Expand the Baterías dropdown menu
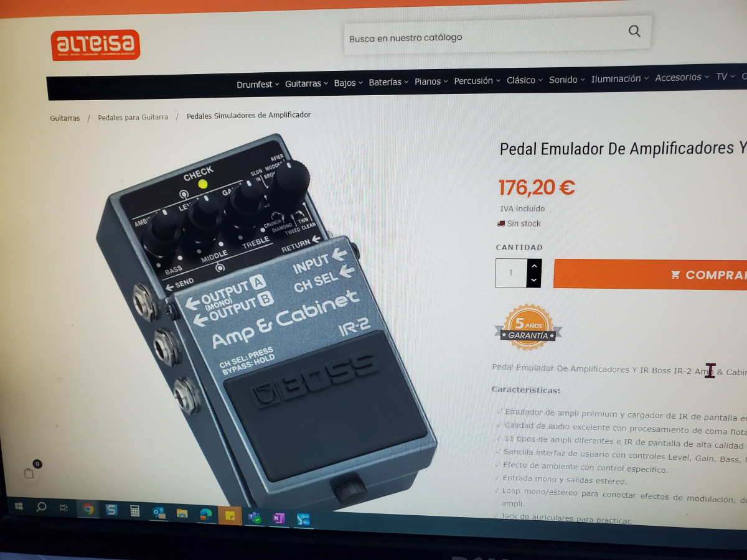The image size is (747, 560). (x=388, y=82)
